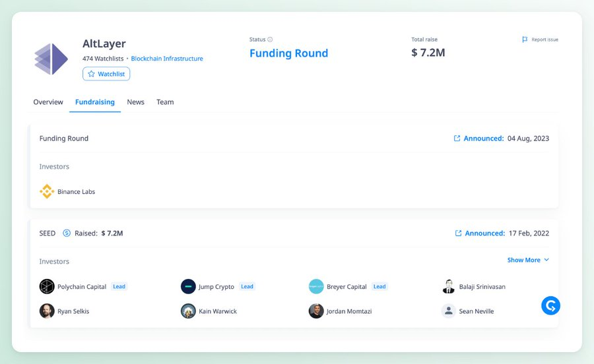The image size is (594, 364).
Task: Toggle the Watchlist star button
Action: click(106, 74)
